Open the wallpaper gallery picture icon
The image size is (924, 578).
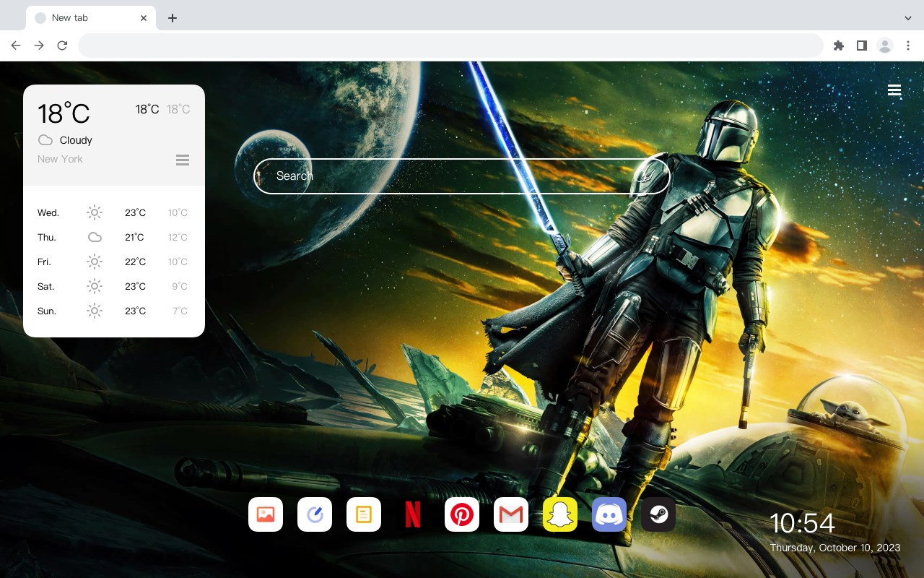pos(266,514)
